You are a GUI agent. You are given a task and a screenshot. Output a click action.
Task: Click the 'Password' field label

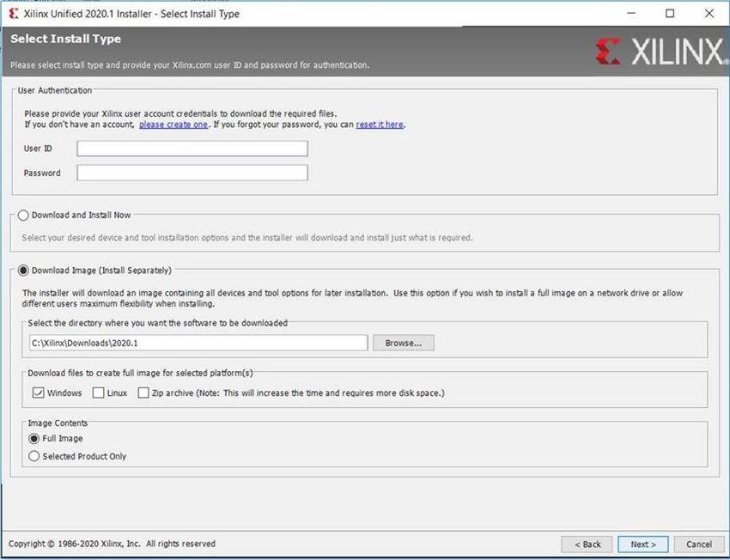point(42,173)
